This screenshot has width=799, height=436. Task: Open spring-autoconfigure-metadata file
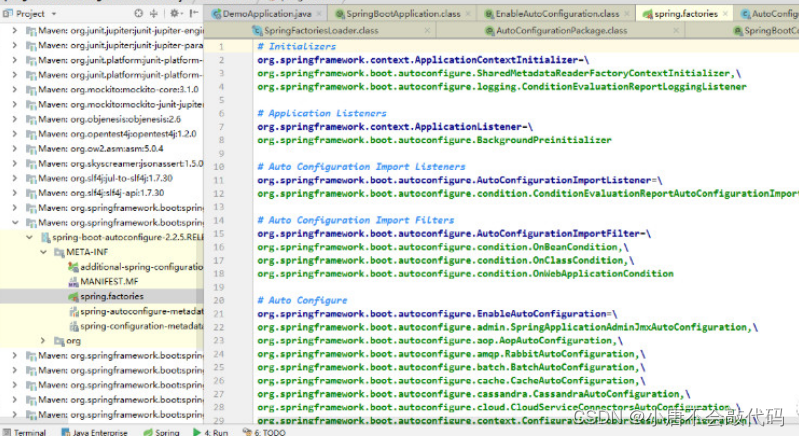(x=141, y=311)
